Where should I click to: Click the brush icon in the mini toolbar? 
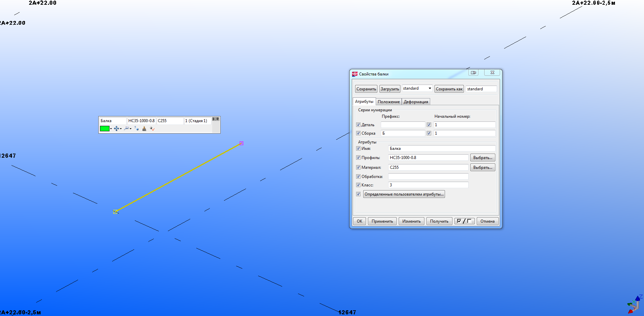[x=144, y=129]
